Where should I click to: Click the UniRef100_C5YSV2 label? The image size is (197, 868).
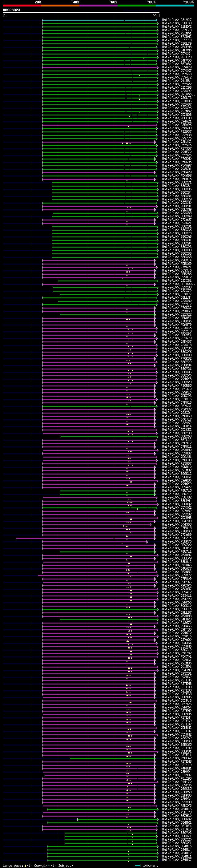177,84
